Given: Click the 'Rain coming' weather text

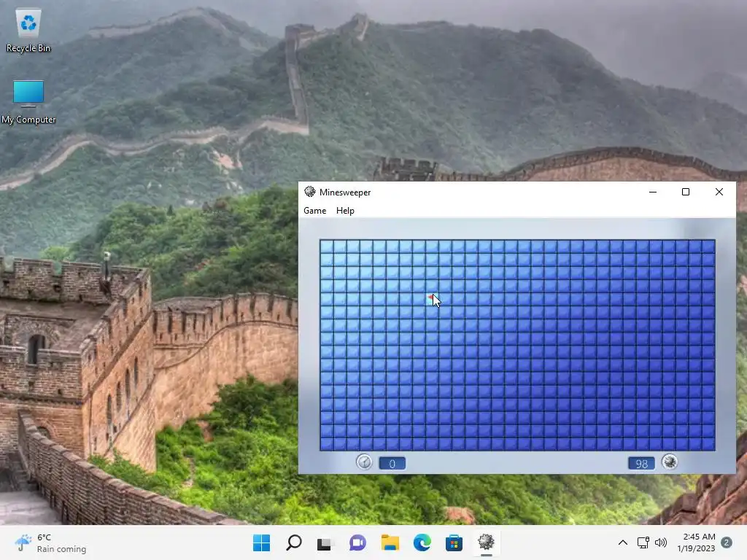Looking at the screenshot, I should pos(61,549).
